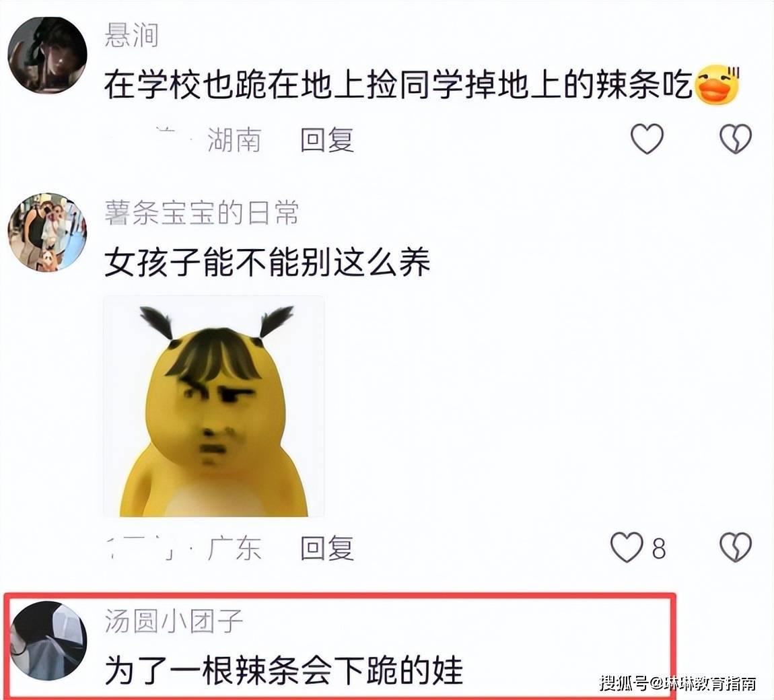Tap the 广东 location label

[x=234, y=548]
